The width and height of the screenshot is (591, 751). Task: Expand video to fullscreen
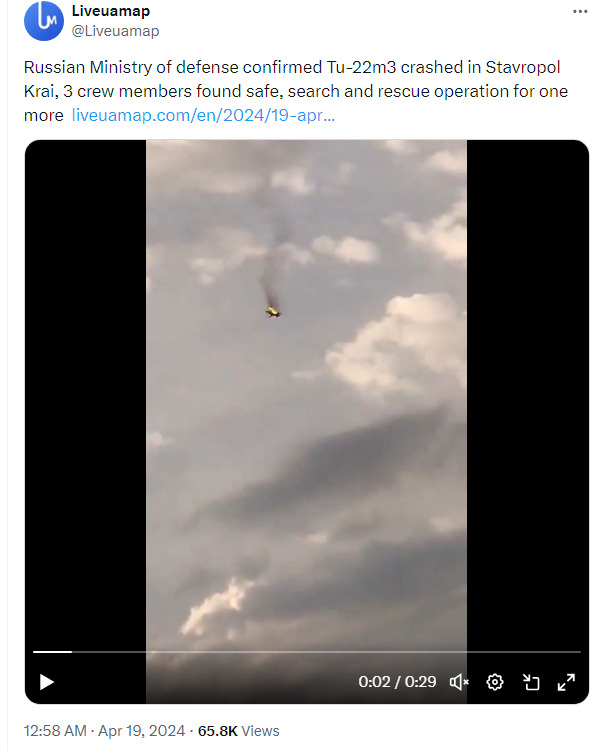[x=566, y=682]
